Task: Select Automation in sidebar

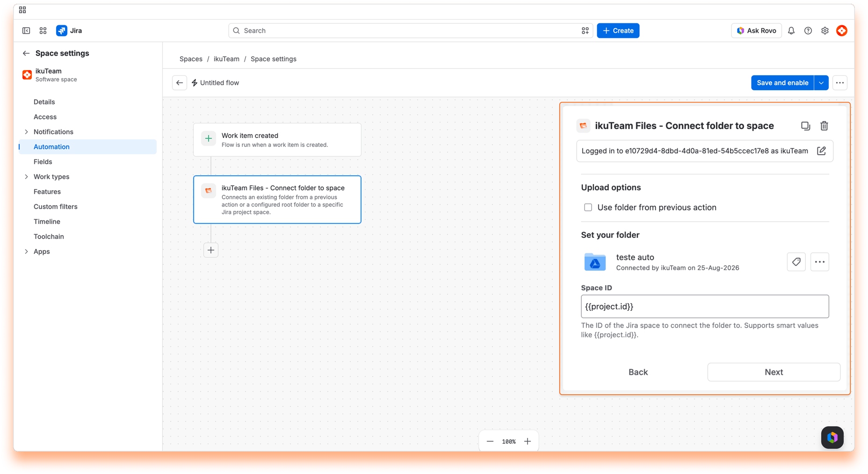Action: click(x=87, y=147)
